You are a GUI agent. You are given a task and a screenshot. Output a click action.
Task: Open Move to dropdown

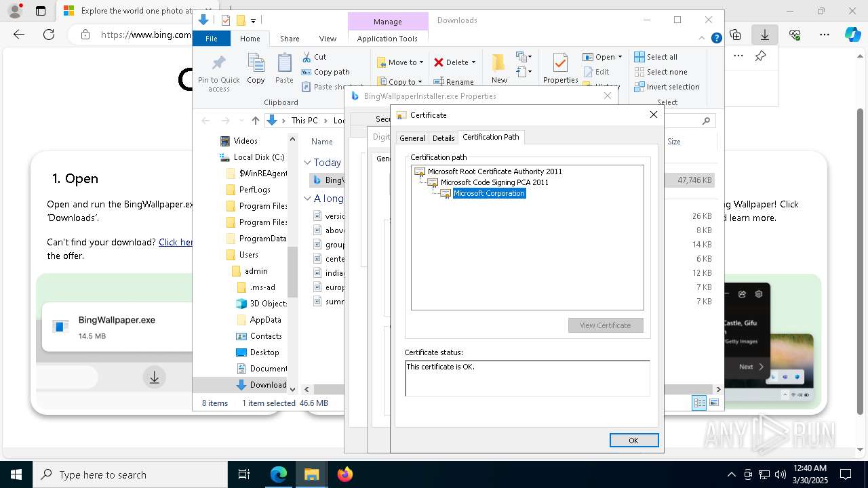(x=401, y=62)
